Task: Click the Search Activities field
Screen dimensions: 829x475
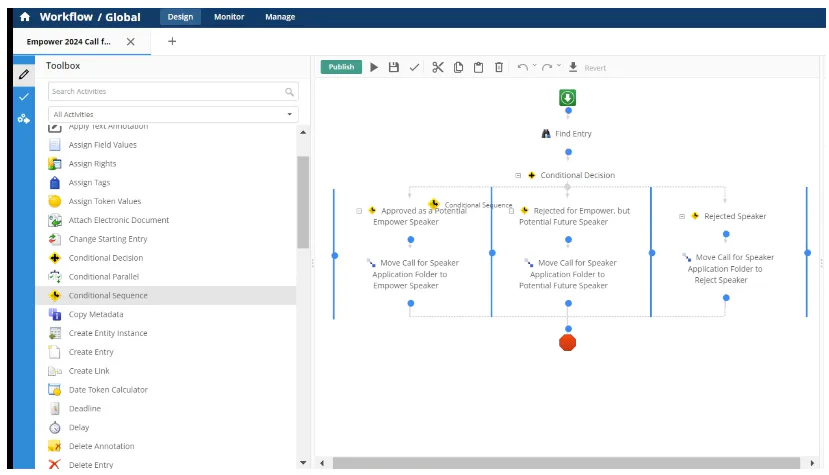Action: point(173,92)
